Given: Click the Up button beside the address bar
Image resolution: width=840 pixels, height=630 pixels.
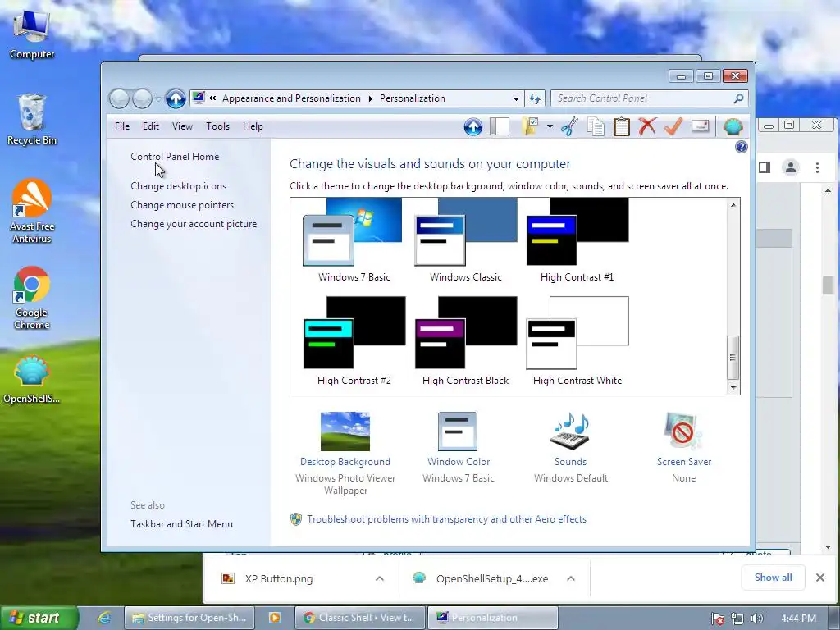Looking at the screenshot, I should click(x=176, y=98).
